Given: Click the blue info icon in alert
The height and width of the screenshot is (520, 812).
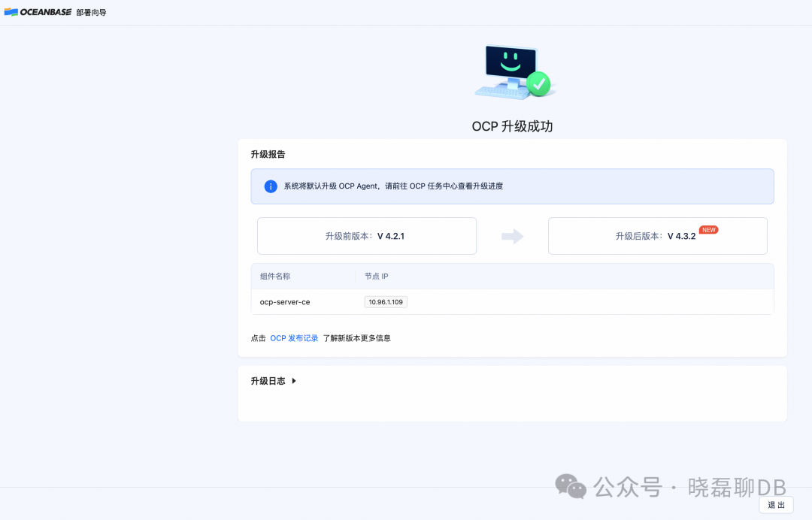Looking at the screenshot, I should [271, 186].
